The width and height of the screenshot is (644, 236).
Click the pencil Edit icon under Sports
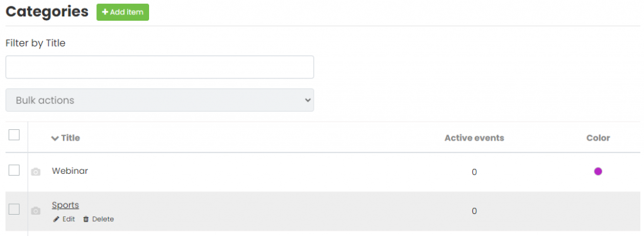pos(56,219)
